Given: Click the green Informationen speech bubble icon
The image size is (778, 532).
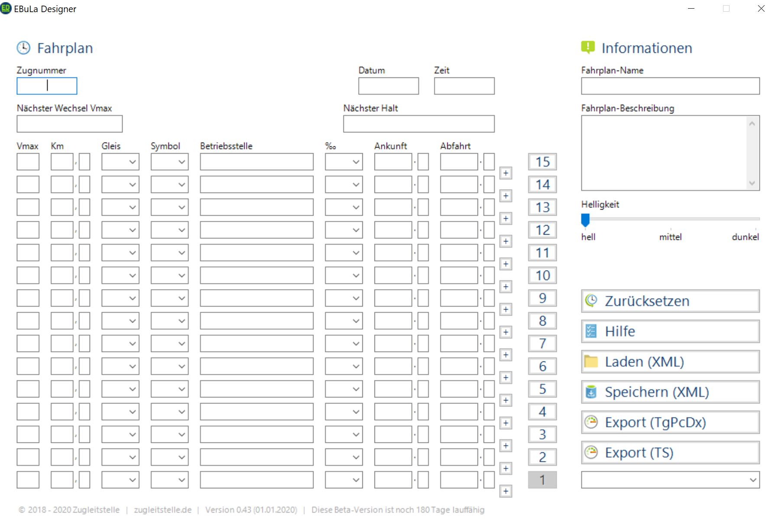Looking at the screenshot, I should coord(588,47).
